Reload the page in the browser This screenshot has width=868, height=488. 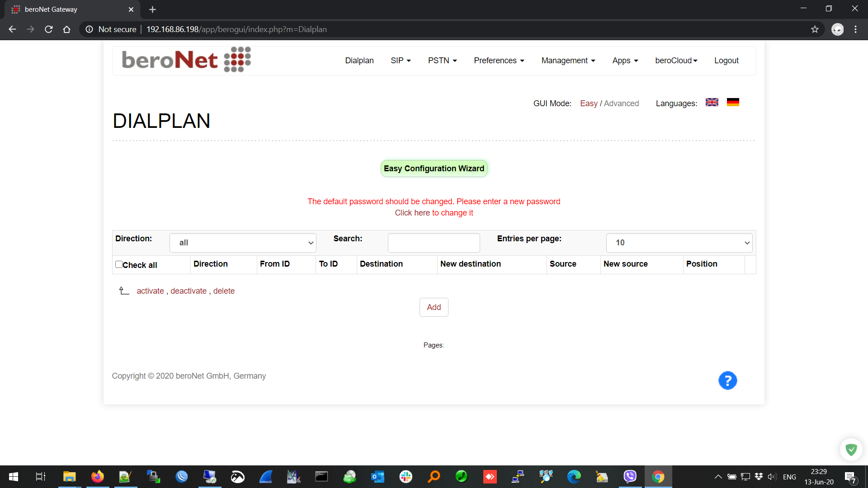pyautogui.click(x=49, y=29)
